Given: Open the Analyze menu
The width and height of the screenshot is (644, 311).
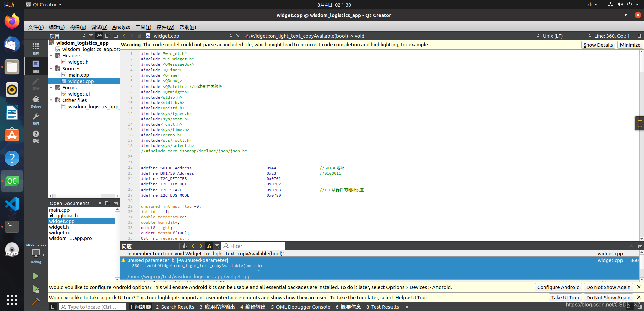Looking at the screenshot, I should pos(121,27).
